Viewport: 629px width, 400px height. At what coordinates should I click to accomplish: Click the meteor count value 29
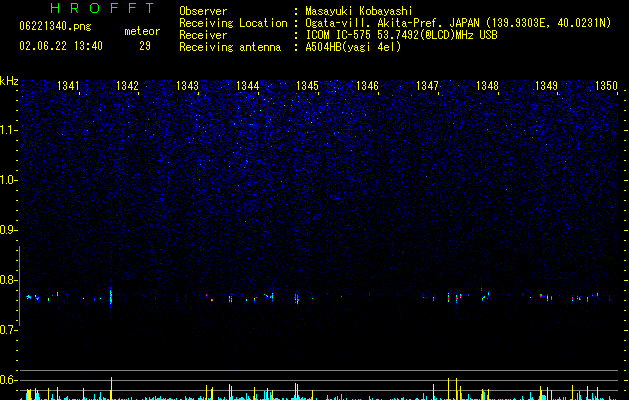pos(145,46)
